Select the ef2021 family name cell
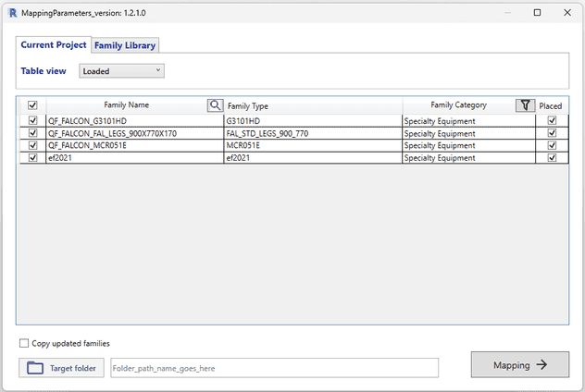The image size is (585, 392). coord(135,157)
